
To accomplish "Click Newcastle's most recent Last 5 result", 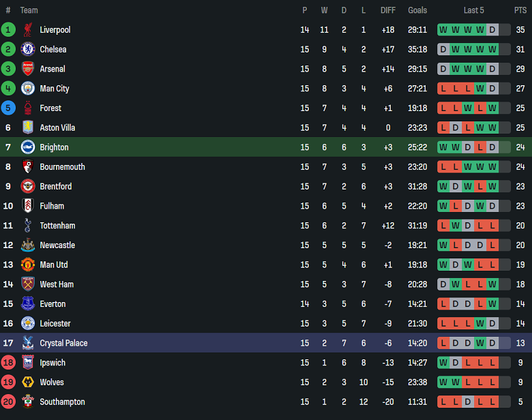I will click(x=492, y=245).
